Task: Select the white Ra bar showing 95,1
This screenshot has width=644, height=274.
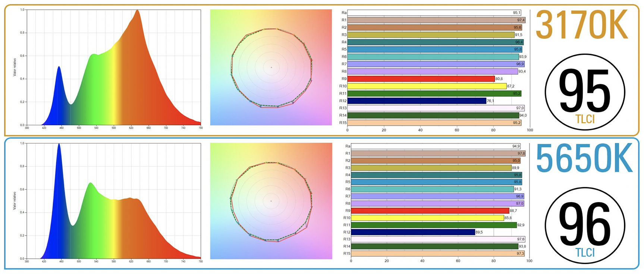Action: pyautogui.click(x=434, y=13)
